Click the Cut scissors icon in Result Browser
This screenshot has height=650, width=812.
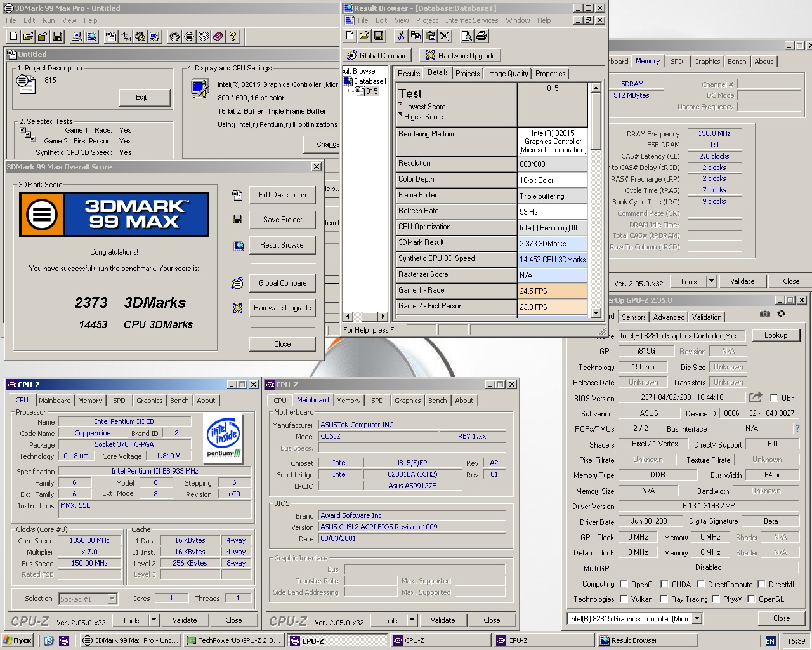tap(401, 36)
